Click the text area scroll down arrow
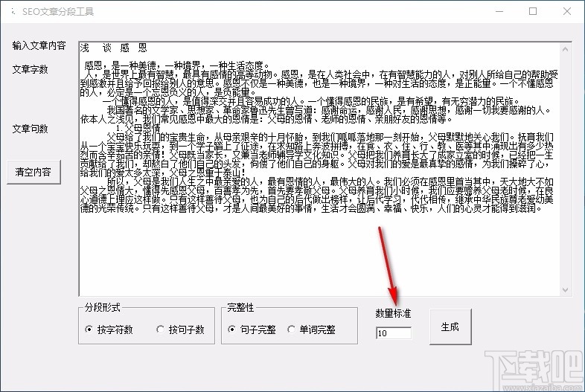Viewport: 585px width, 392px height. 565,289
